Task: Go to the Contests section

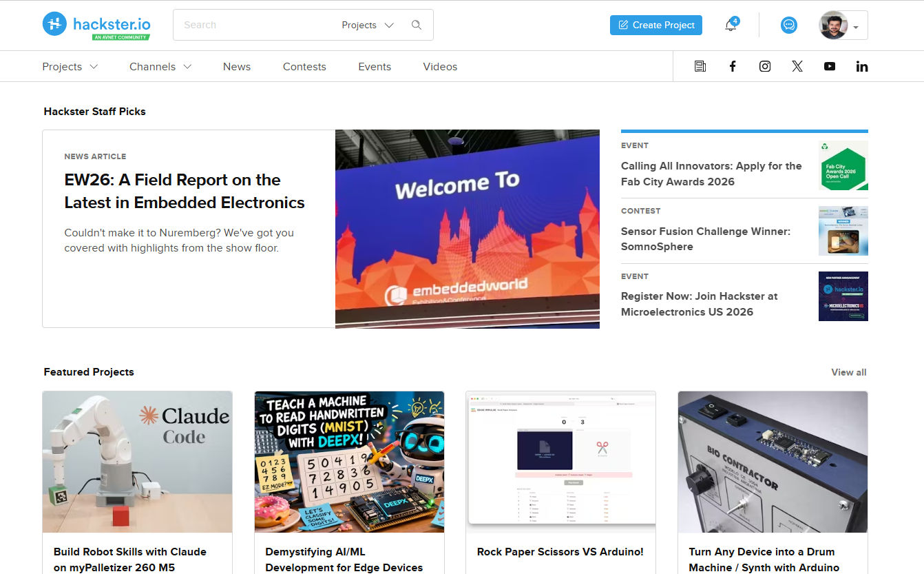Action: pos(304,67)
